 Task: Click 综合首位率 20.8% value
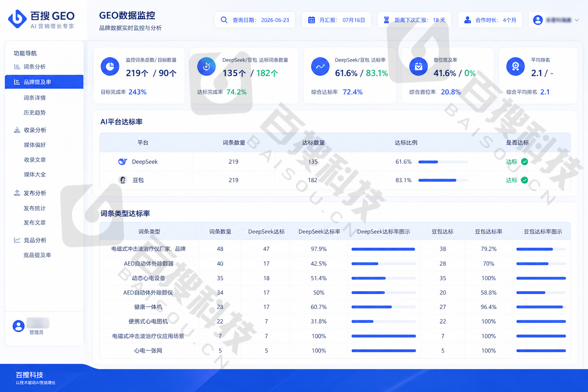451,92
